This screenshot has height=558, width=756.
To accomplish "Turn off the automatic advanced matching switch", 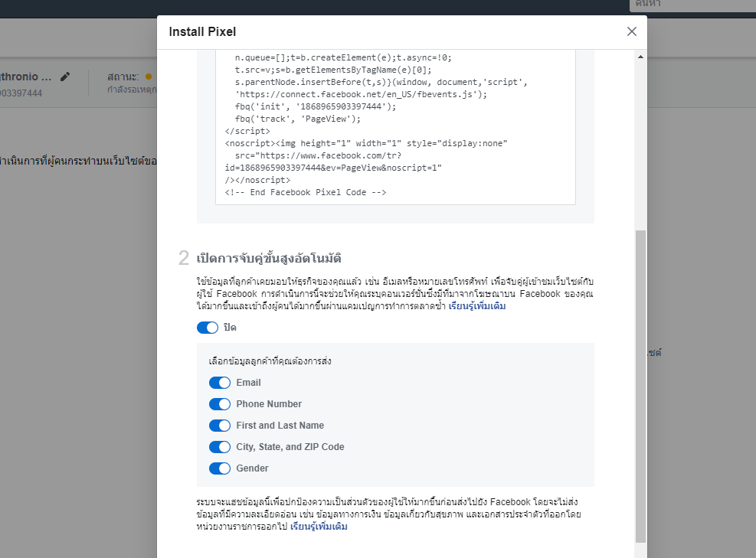I will coord(208,328).
